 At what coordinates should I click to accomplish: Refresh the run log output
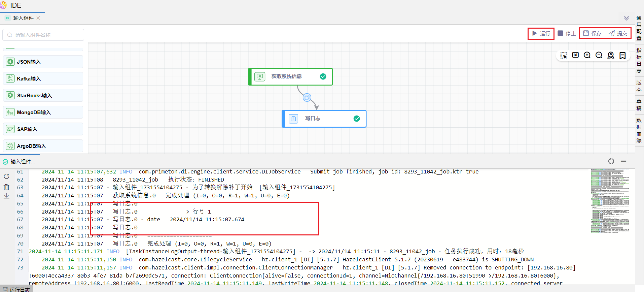(x=6, y=176)
